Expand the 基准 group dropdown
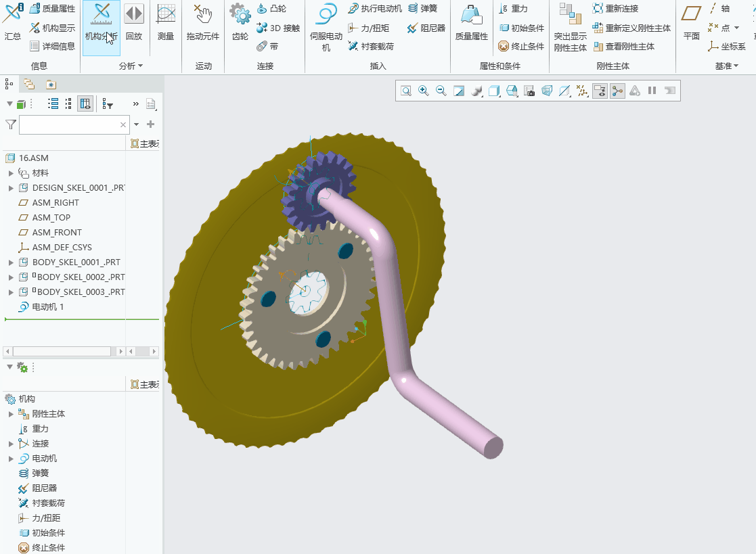The image size is (756, 554). tap(727, 66)
